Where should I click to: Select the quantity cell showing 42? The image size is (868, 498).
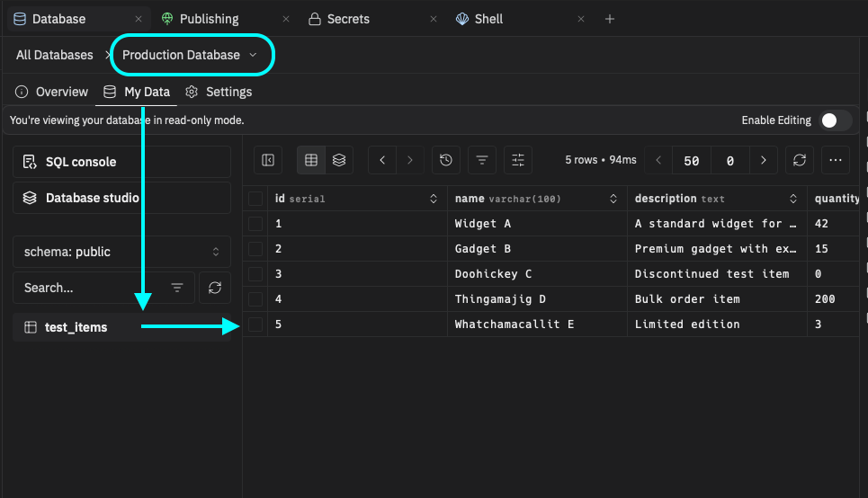coord(834,224)
